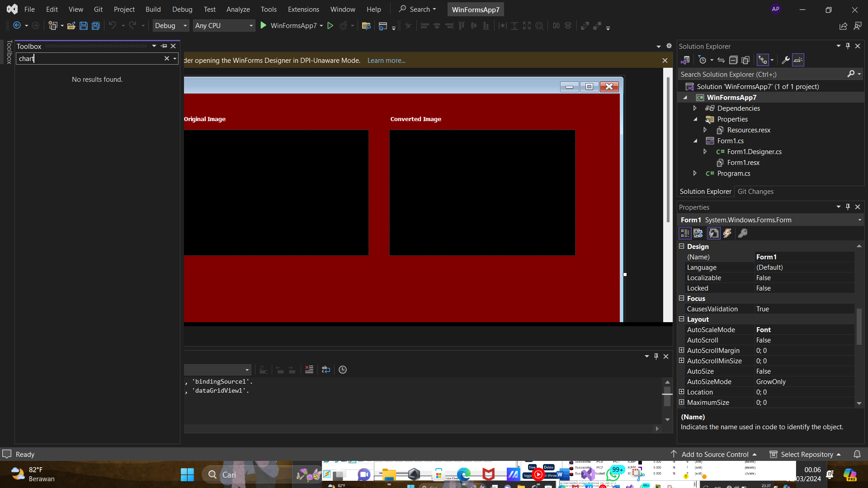
Task: Click the Collapse All icon in Solution Explorer
Action: [733, 60]
